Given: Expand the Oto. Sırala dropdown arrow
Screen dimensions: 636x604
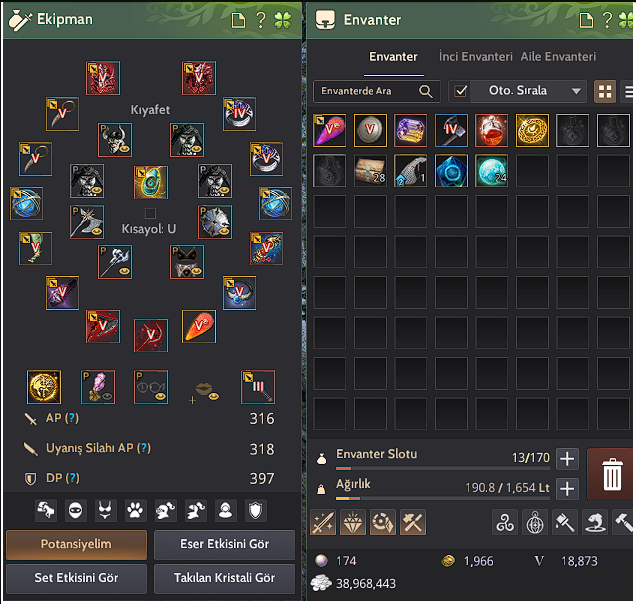Looking at the screenshot, I should coord(576,91).
